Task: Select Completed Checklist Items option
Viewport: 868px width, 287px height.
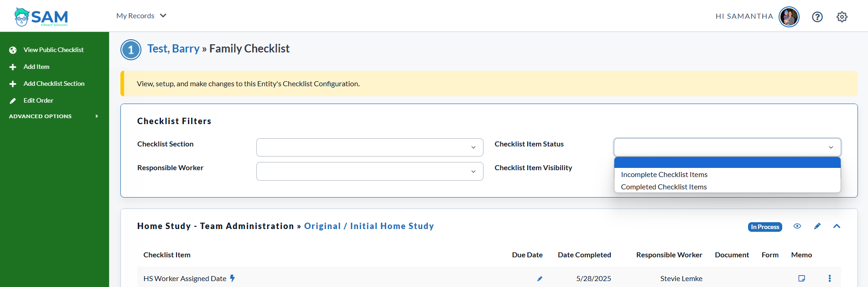Action: (664, 187)
